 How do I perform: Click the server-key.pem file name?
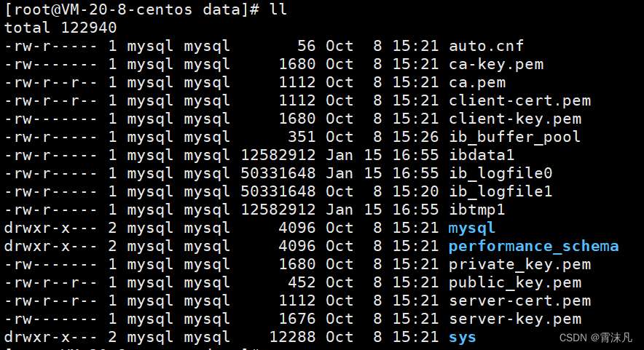point(514,319)
